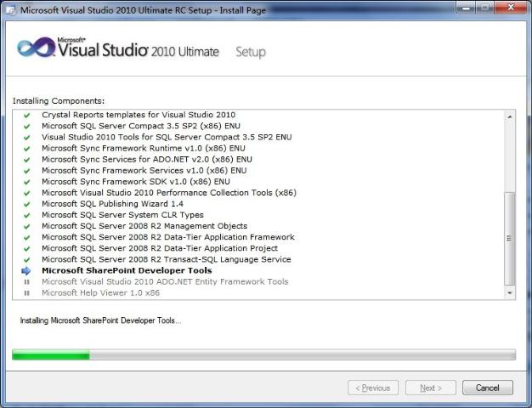This screenshot has width=532, height=408.
Task: Click checkmark next to SQL Publishing Wizard 1.4
Action: click(x=27, y=204)
